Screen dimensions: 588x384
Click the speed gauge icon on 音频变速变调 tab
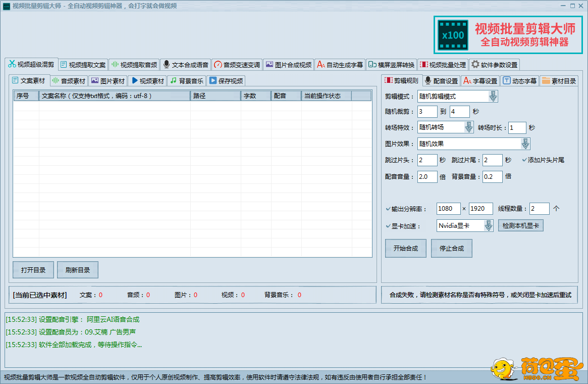click(x=218, y=65)
